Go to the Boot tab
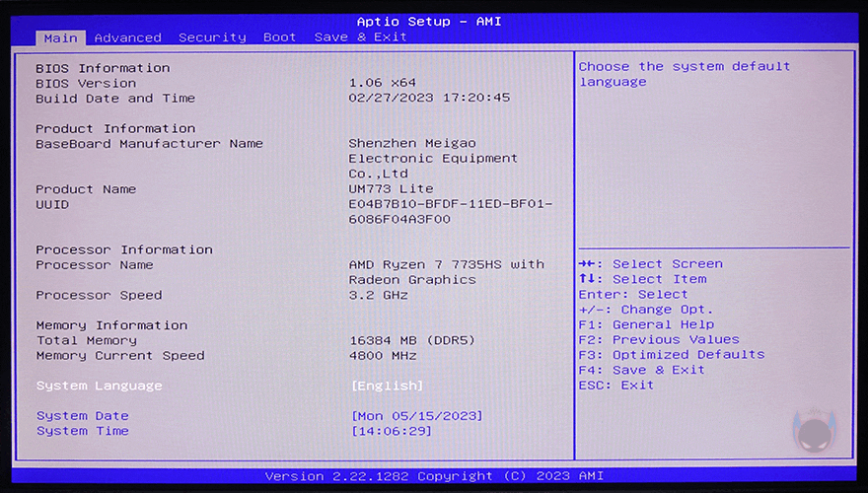This screenshot has width=868, height=493. tap(279, 37)
